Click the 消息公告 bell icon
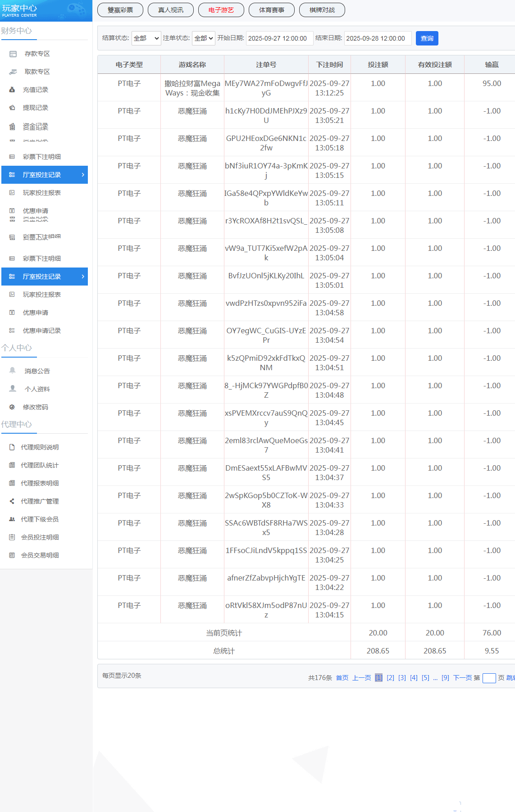 click(13, 371)
